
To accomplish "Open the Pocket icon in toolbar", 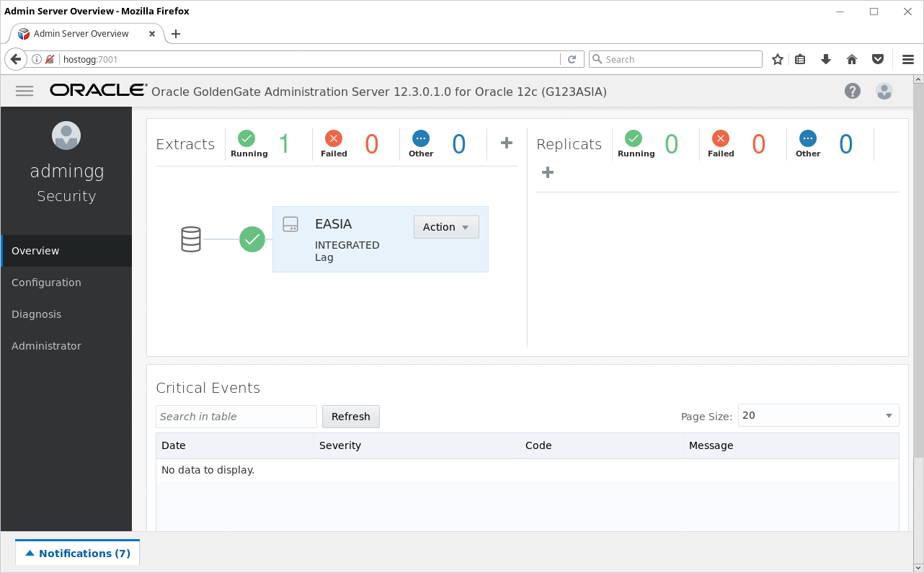I will tap(878, 59).
